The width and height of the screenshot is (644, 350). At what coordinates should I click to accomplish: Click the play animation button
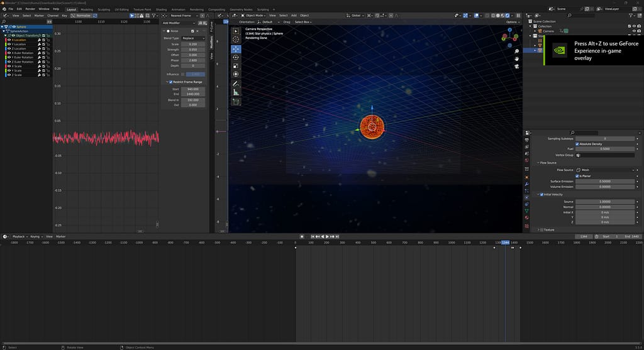(327, 236)
